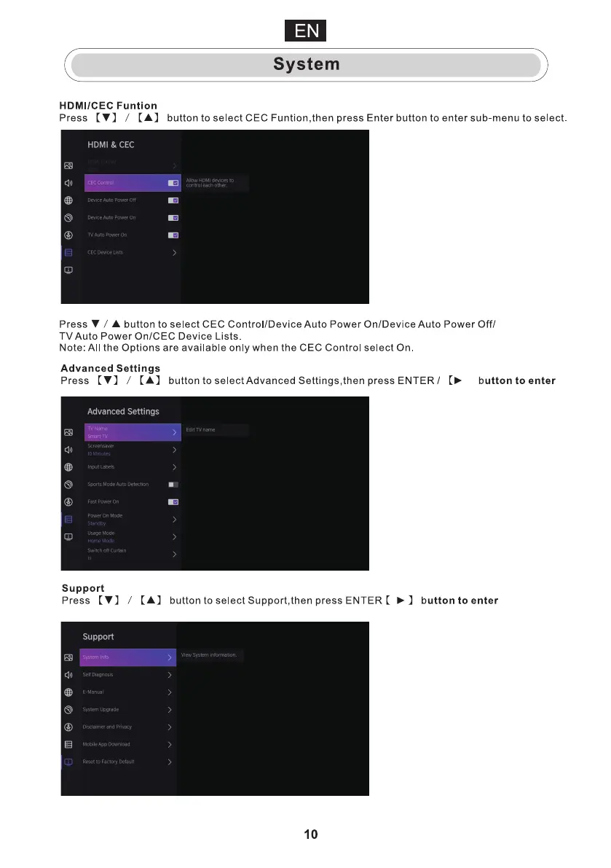This screenshot has height=868, width=611.
Task: Open the Network globe icon in Advanced Settings sidebar
Action: [68, 467]
